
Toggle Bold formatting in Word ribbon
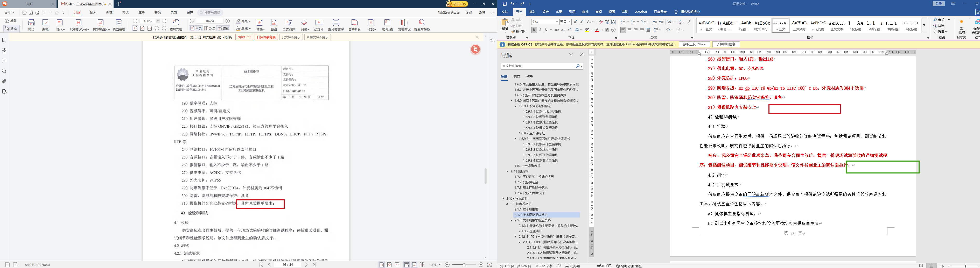coord(534,30)
